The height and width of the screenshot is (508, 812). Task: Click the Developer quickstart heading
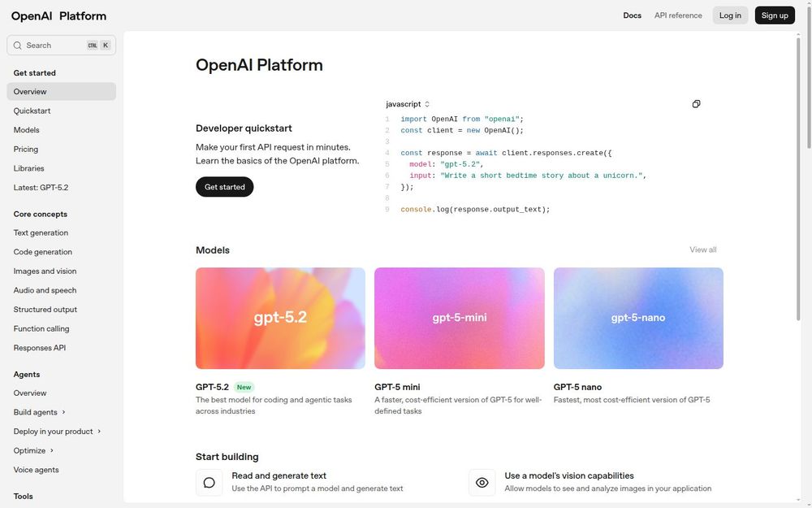[244, 128]
